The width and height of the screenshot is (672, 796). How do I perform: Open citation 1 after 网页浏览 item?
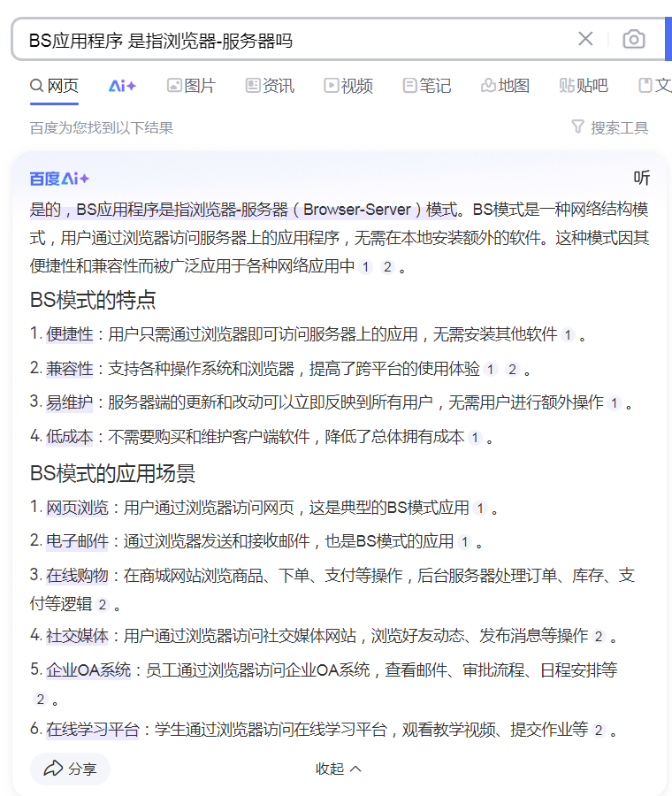click(x=479, y=509)
